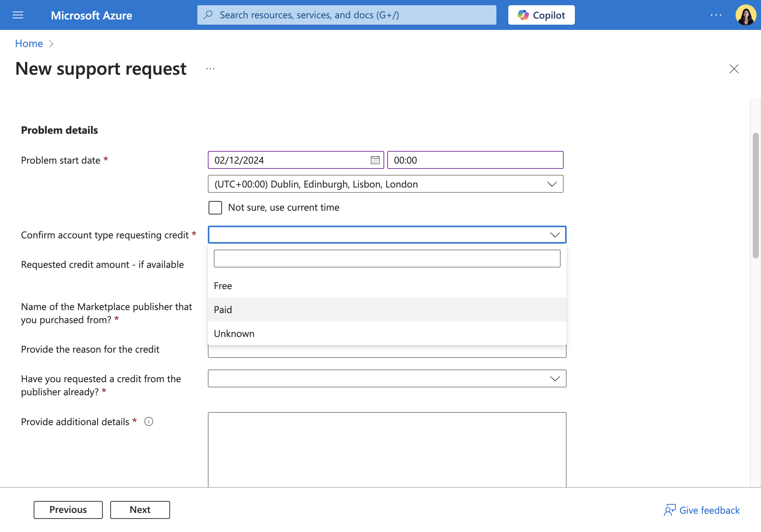Open the hamburger portal menu
This screenshot has height=532, width=761.
[x=18, y=15]
